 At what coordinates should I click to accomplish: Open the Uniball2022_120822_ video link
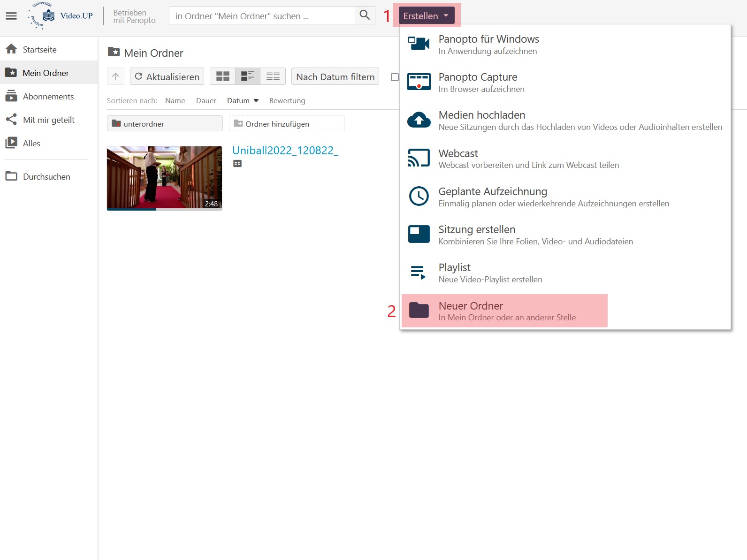point(285,151)
